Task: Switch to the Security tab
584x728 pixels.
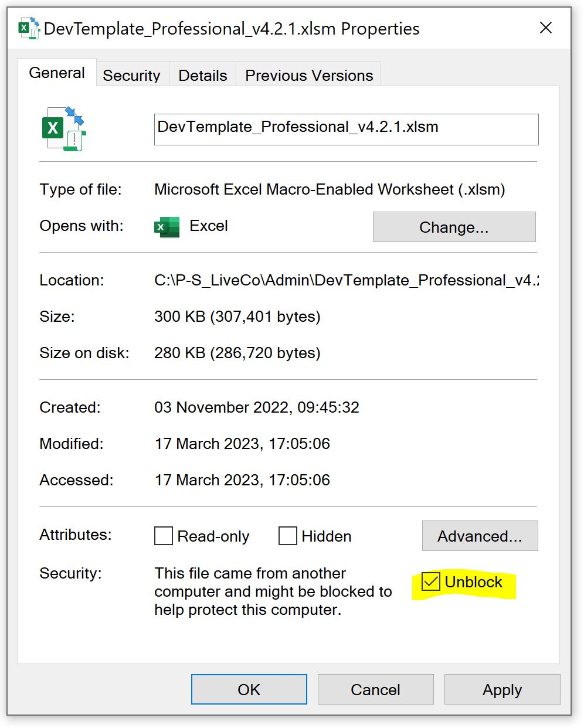Action: tap(131, 76)
